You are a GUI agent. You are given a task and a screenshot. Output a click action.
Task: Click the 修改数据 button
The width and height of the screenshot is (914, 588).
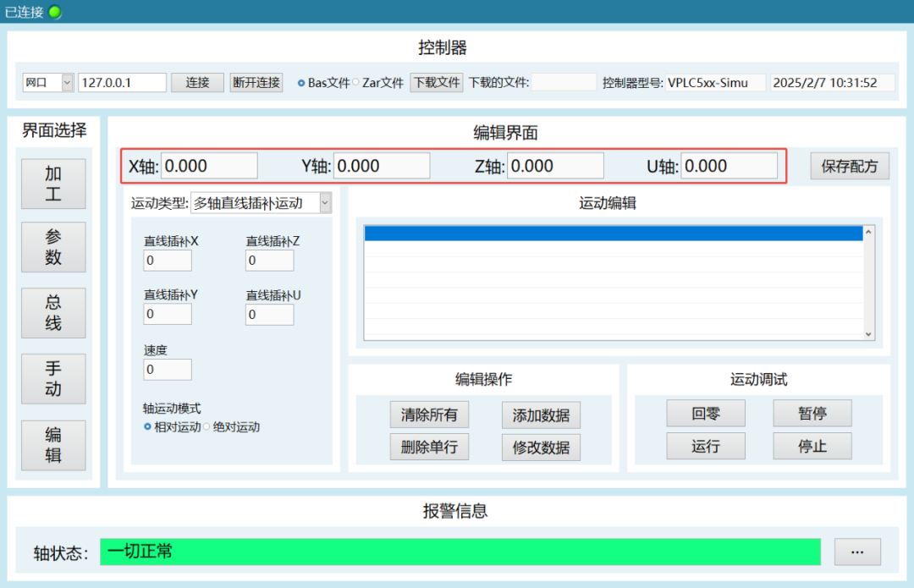(541, 448)
